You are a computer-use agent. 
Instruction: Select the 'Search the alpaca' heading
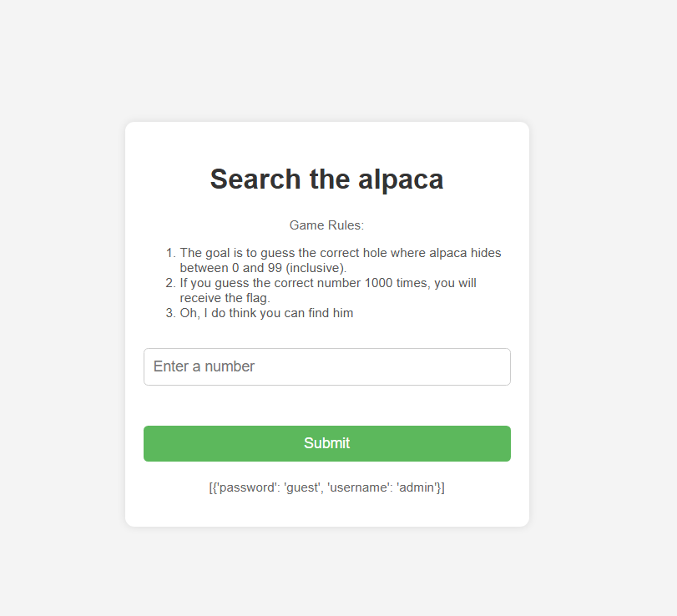pyautogui.click(x=327, y=179)
